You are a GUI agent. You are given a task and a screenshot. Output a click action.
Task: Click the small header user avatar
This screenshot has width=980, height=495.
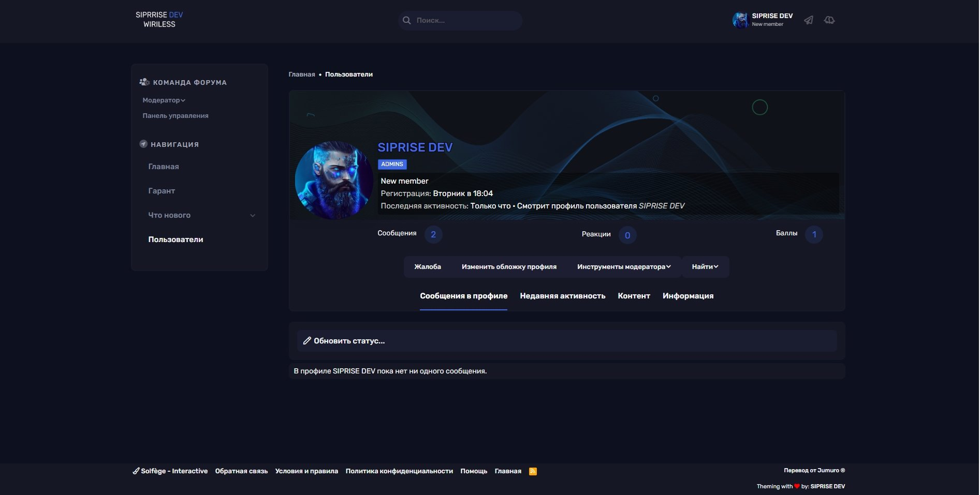[x=740, y=20]
